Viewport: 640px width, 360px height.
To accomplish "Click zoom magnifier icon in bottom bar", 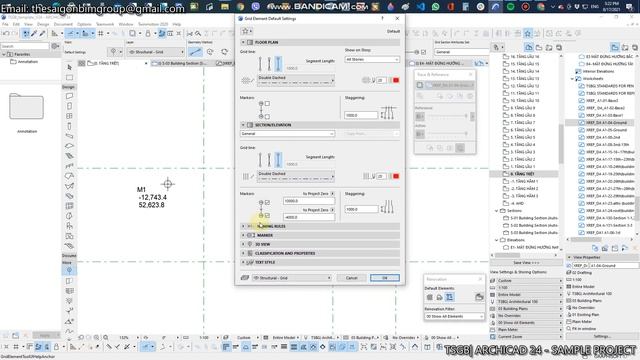I will click(x=106, y=338).
